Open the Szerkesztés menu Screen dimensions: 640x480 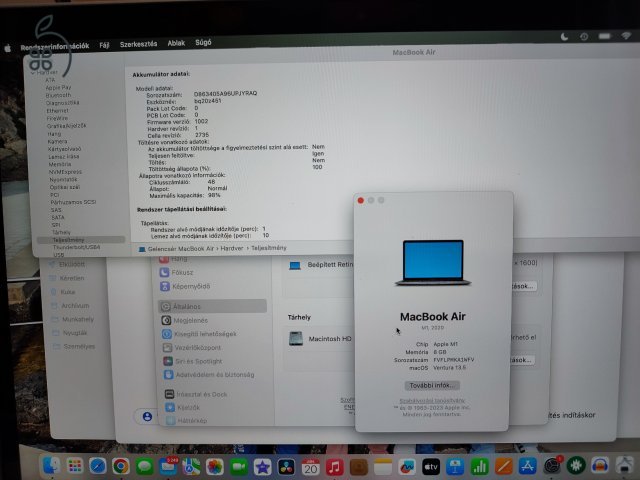click(138, 44)
